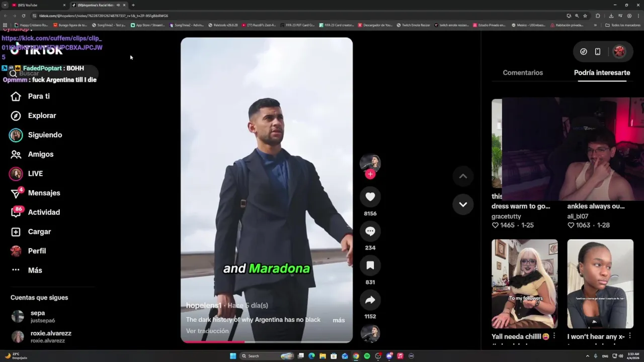The width and height of the screenshot is (644, 362).
Task: Click the phone app icon at top right
Action: click(598, 51)
